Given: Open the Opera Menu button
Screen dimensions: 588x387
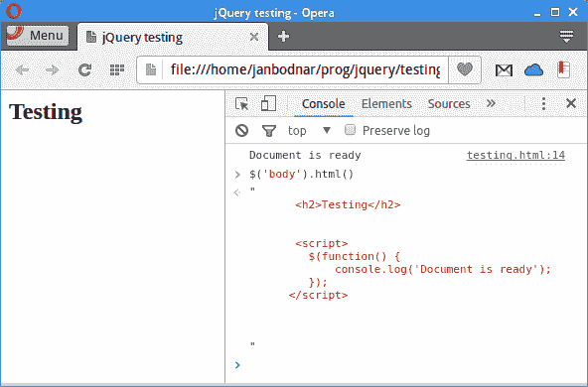Looking at the screenshot, I should pyautogui.click(x=37, y=36).
